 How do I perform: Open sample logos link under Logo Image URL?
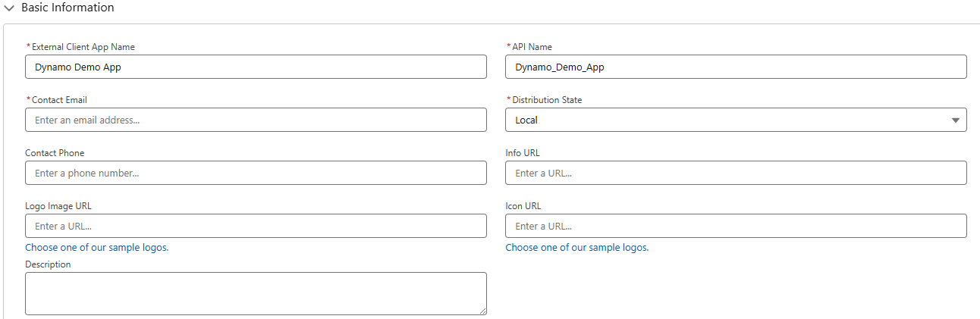(x=96, y=248)
